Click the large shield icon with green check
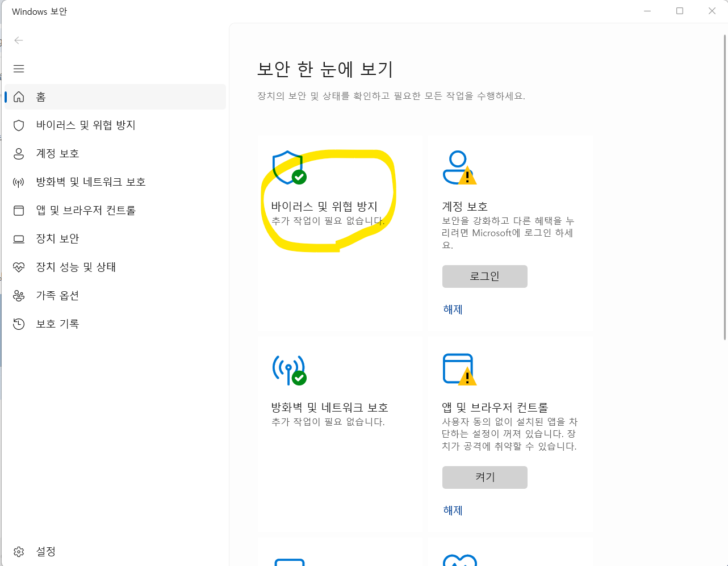The image size is (728, 566). [289, 167]
